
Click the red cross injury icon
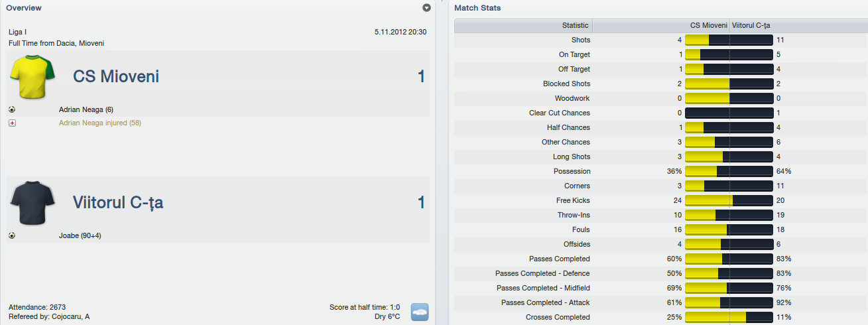[12, 123]
